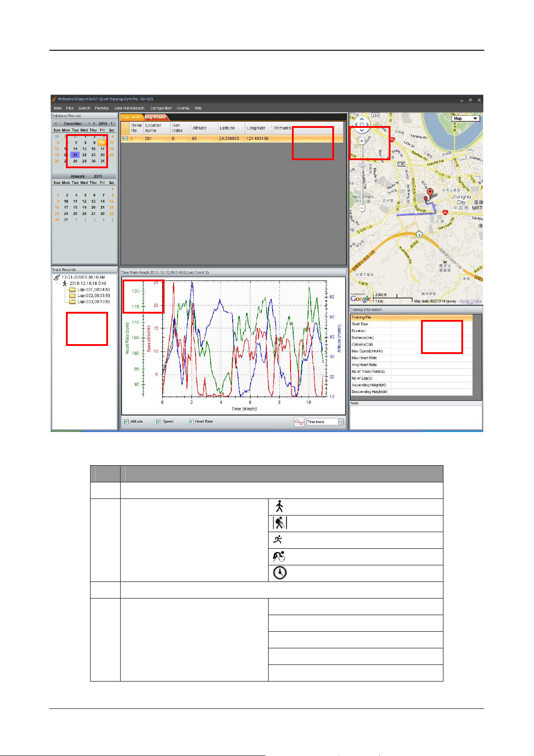The image size is (534, 756).
Task: Click the map zoom in plus button
Action: tap(362, 141)
